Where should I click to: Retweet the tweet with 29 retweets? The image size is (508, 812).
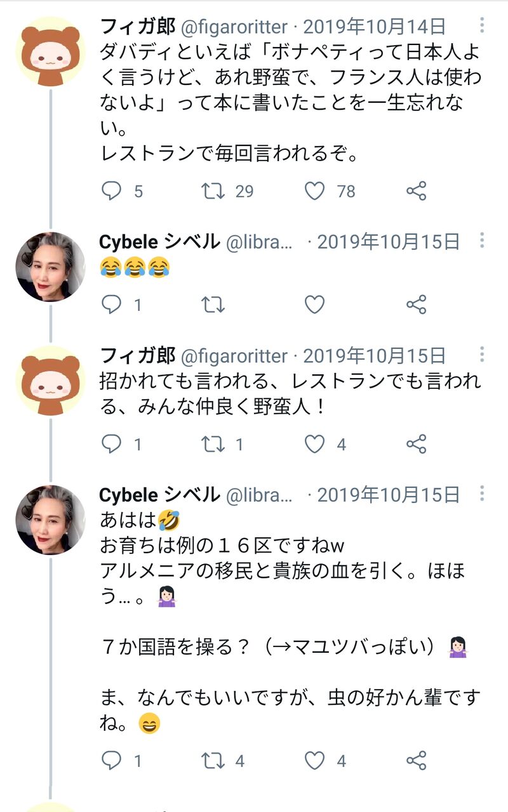point(213,191)
